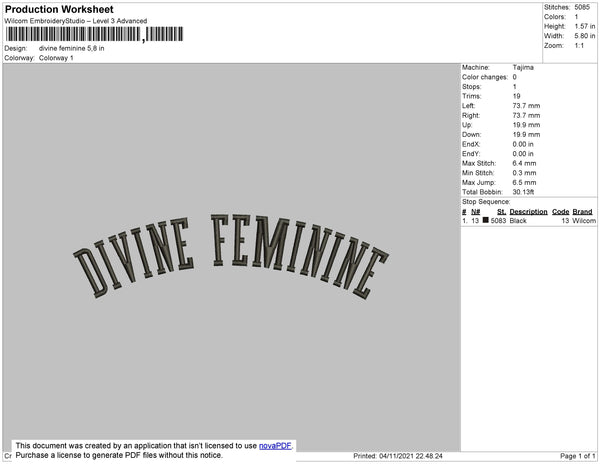Click the Wilcom brand cell in the table
This screenshot has width=600, height=464.
point(584,220)
